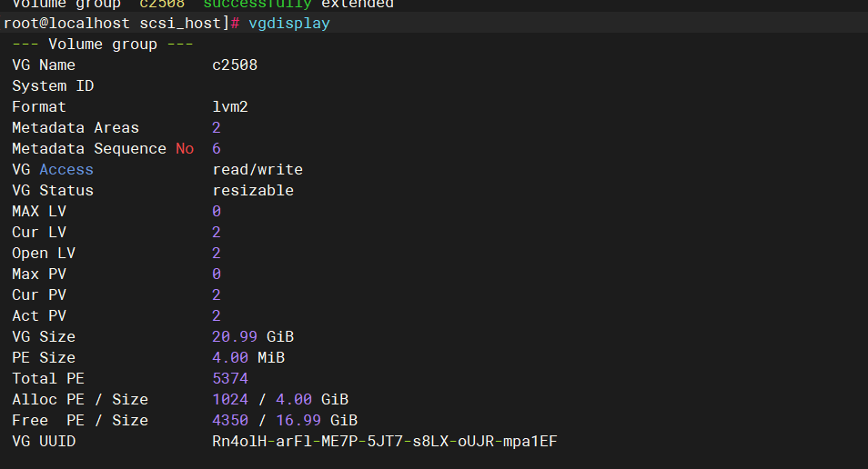Click the Cur LV label
Screen dimensions: 868x469
click(x=39, y=233)
